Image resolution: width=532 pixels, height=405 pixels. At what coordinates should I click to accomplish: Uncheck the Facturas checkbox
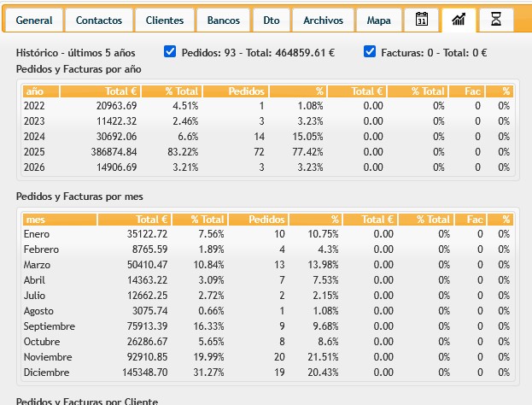coord(370,52)
